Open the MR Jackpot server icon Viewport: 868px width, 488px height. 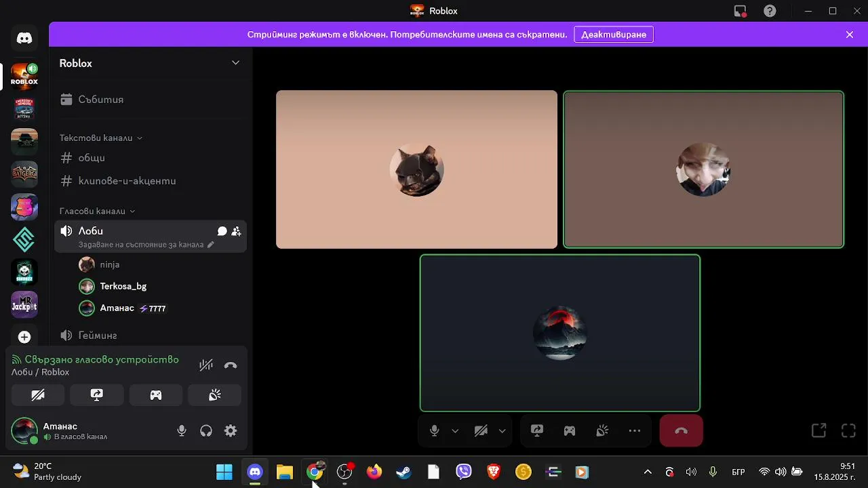(24, 304)
